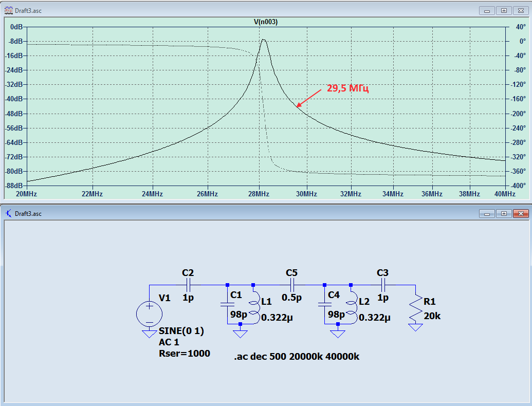
Task: Click the wire junction node above L2
Action: click(x=351, y=285)
